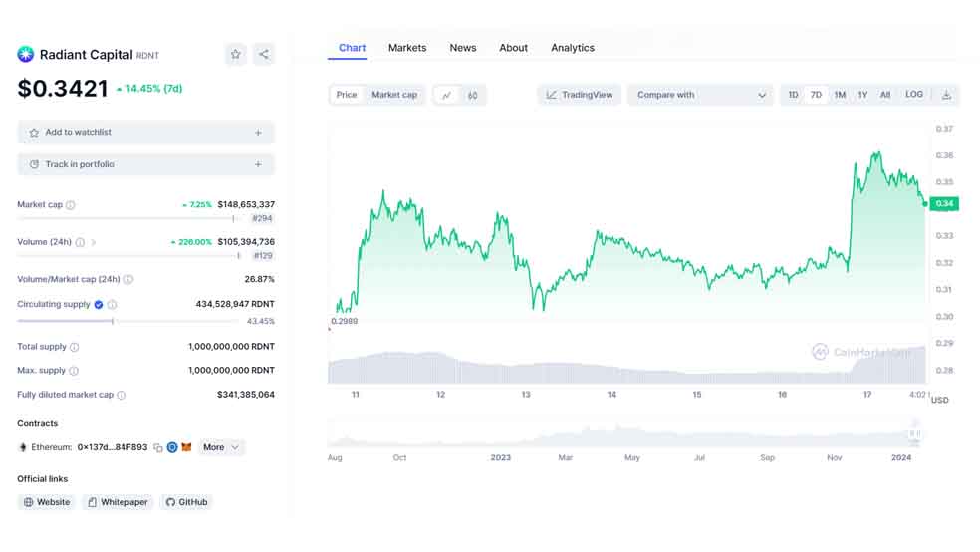The image size is (980, 552).
Task: Switch to the Markets tab
Action: [407, 48]
